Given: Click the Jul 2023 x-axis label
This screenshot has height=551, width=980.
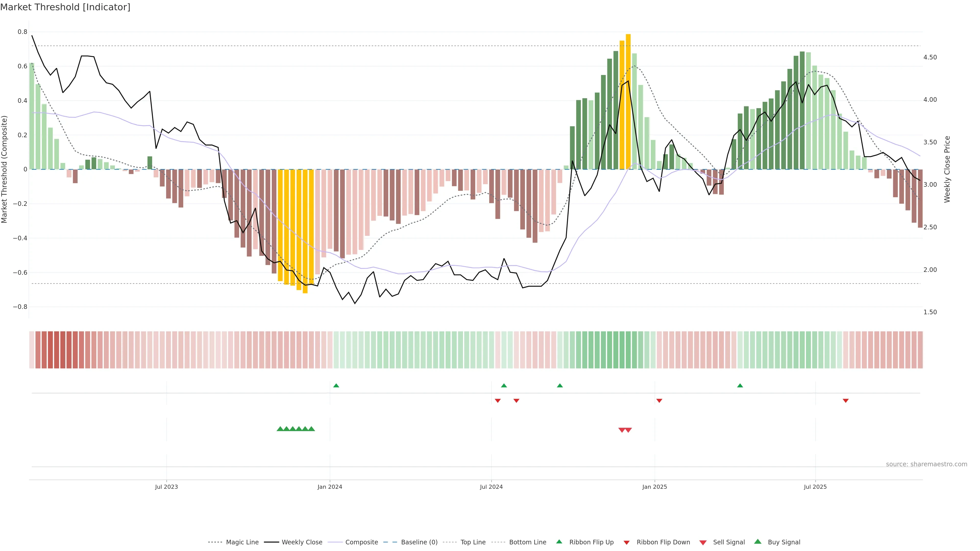Looking at the screenshot, I should (166, 487).
